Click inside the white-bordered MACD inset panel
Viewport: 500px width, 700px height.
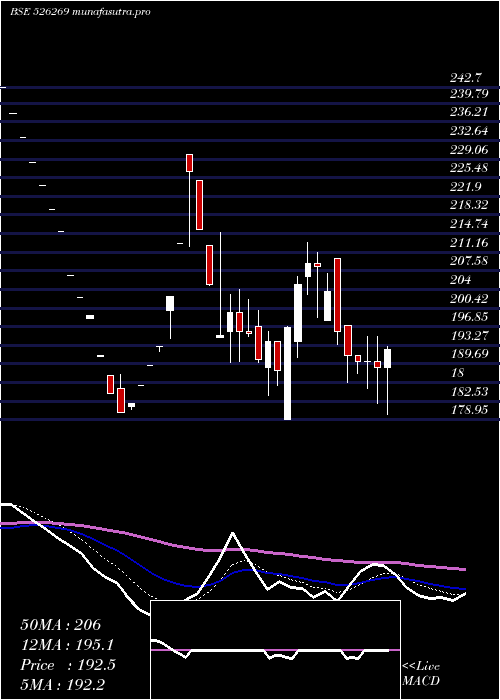275,650
